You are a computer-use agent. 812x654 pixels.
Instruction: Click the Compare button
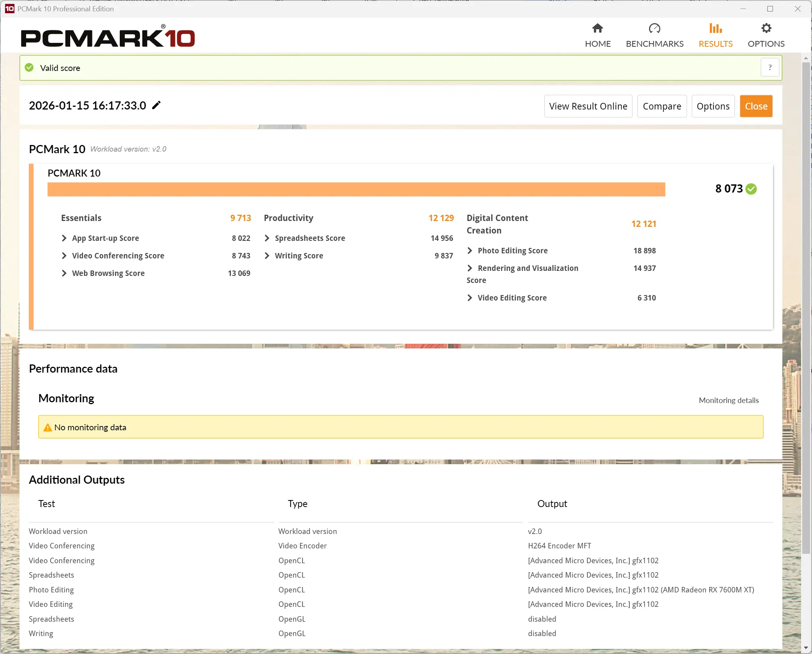click(662, 106)
